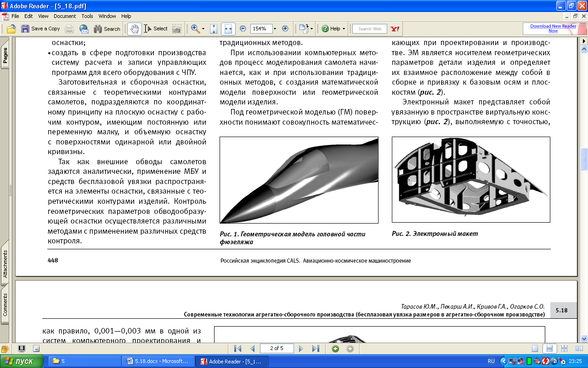Activate the Select text tool
The width and height of the screenshot is (588, 368).
pos(156,29)
